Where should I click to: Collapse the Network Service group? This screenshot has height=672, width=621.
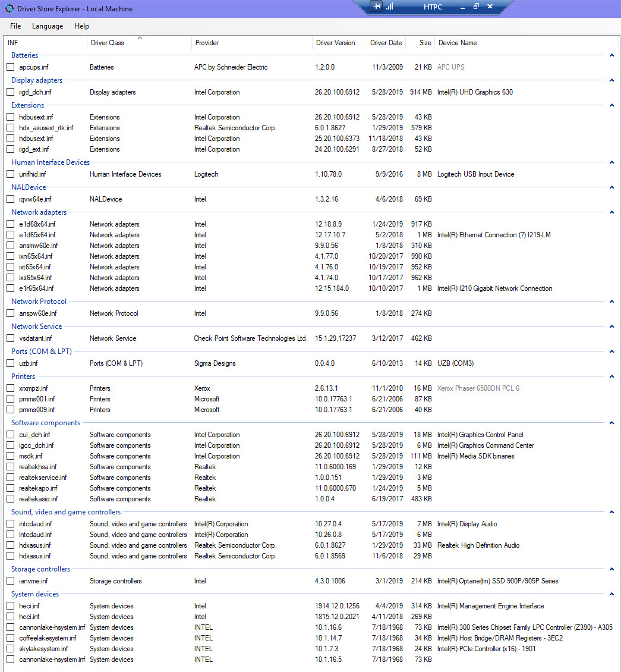click(611, 326)
